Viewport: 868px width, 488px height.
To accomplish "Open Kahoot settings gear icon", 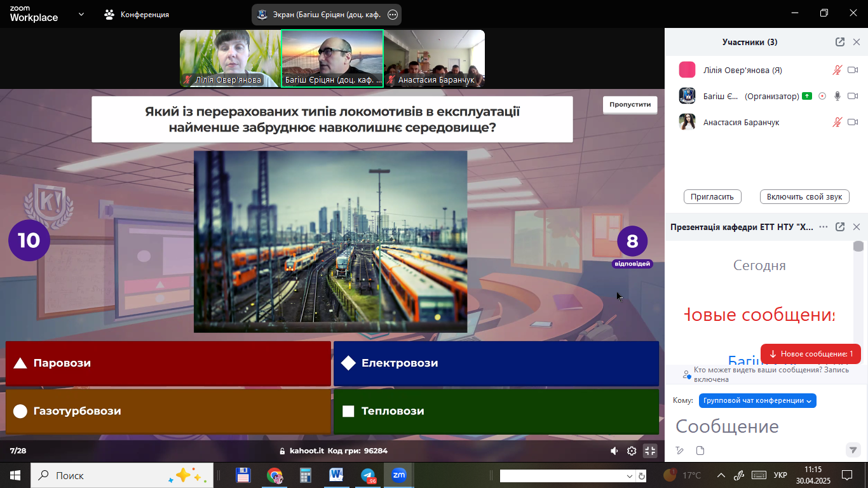I will pyautogui.click(x=632, y=451).
